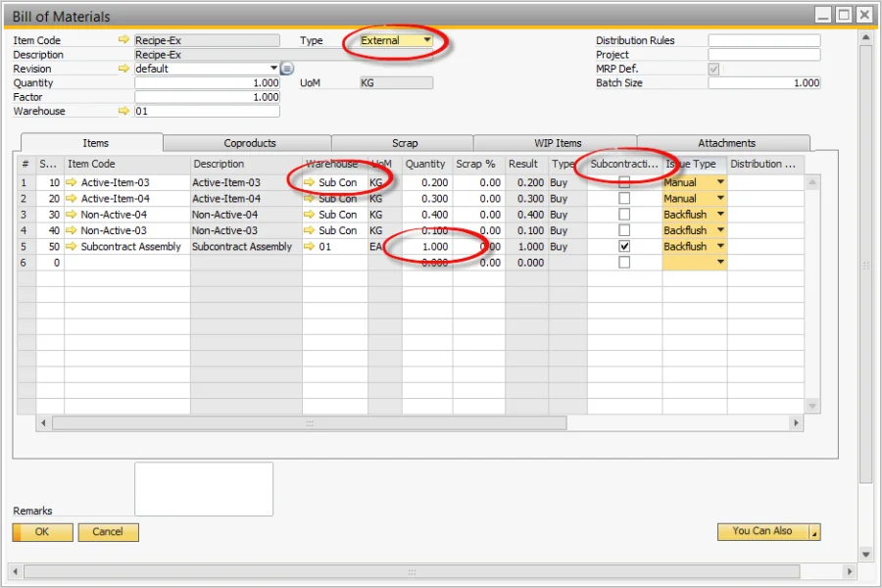882x588 pixels.
Task: Minimize the Bill of Materials window
Action: point(823,15)
